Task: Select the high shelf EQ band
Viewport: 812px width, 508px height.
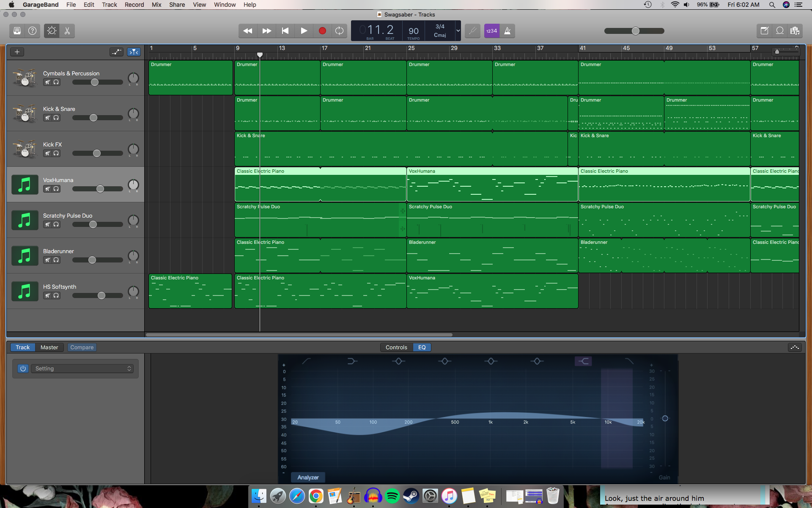Action: click(x=583, y=361)
